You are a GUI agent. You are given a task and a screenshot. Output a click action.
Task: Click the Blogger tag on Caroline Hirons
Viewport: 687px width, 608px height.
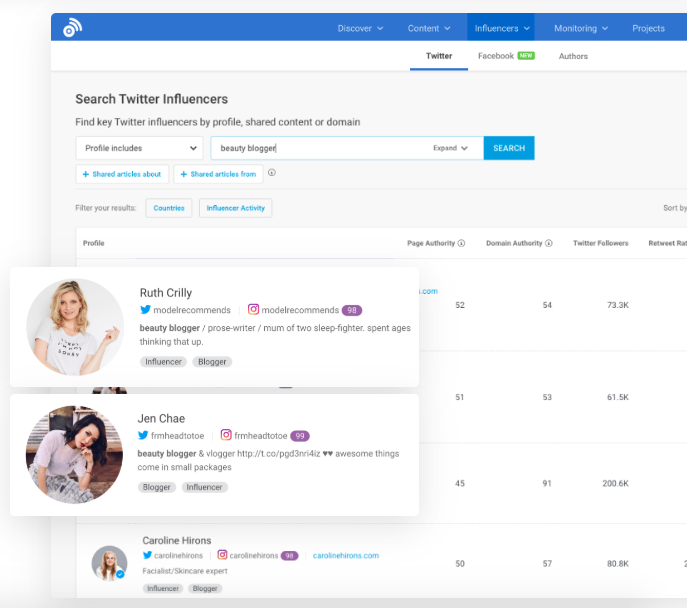click(x=205, y=588)
